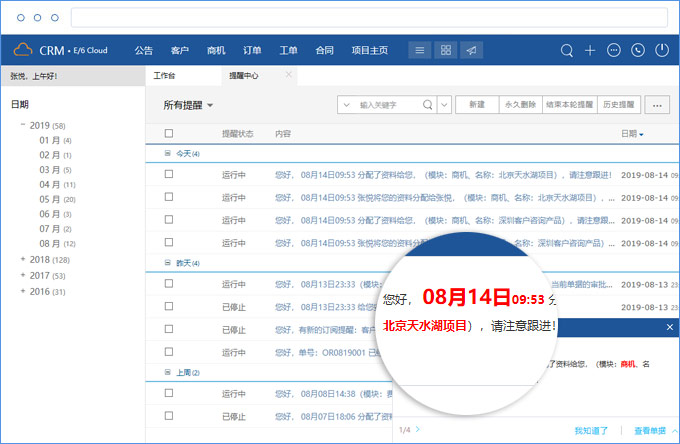Open the 所有提醒 filter dropdown

coord(189,104)
